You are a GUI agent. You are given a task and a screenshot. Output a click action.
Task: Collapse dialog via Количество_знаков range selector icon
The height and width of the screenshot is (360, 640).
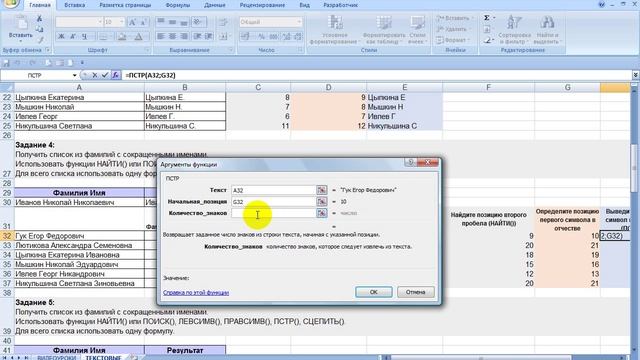322,213
